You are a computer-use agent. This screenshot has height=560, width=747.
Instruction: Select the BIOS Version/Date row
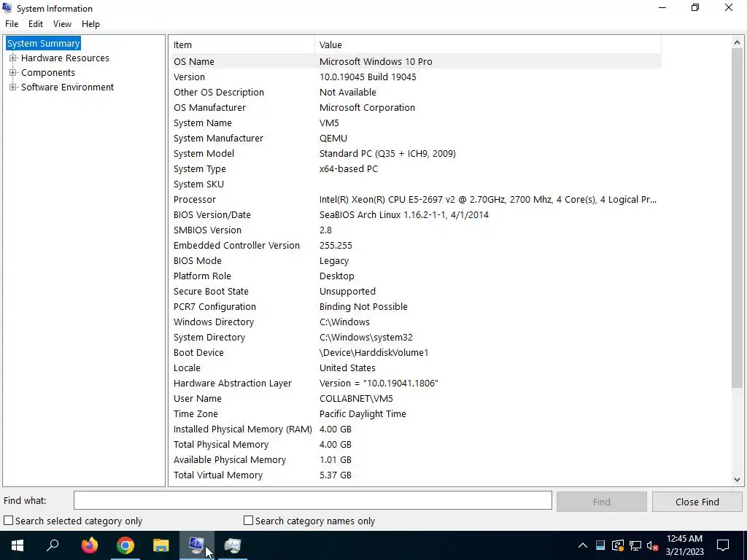pos(417,215)
